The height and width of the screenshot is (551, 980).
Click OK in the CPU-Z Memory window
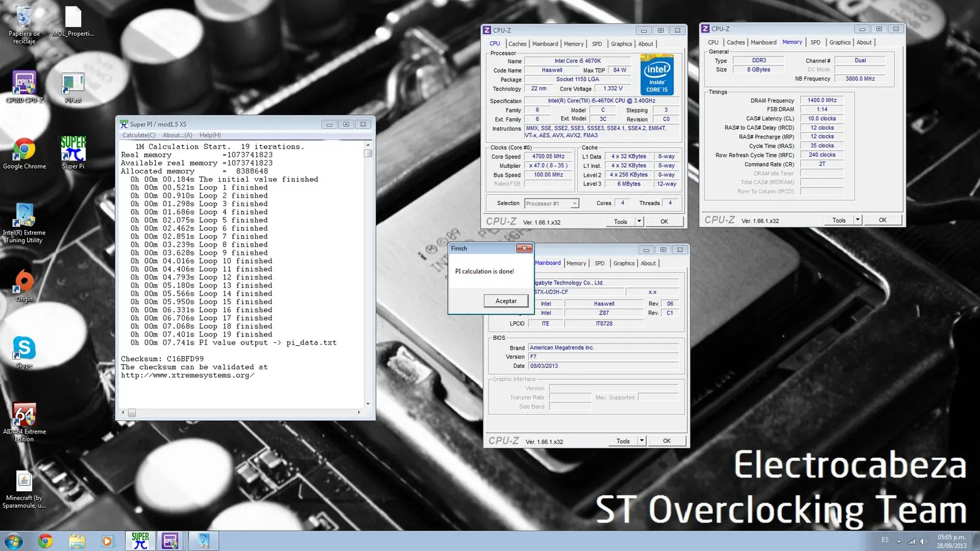tap(883, 220)
